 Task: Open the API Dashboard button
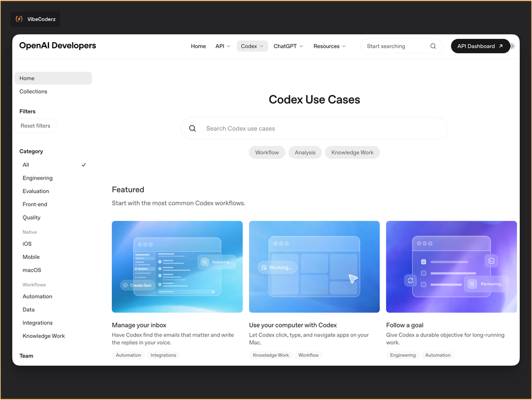coord(480,46)
